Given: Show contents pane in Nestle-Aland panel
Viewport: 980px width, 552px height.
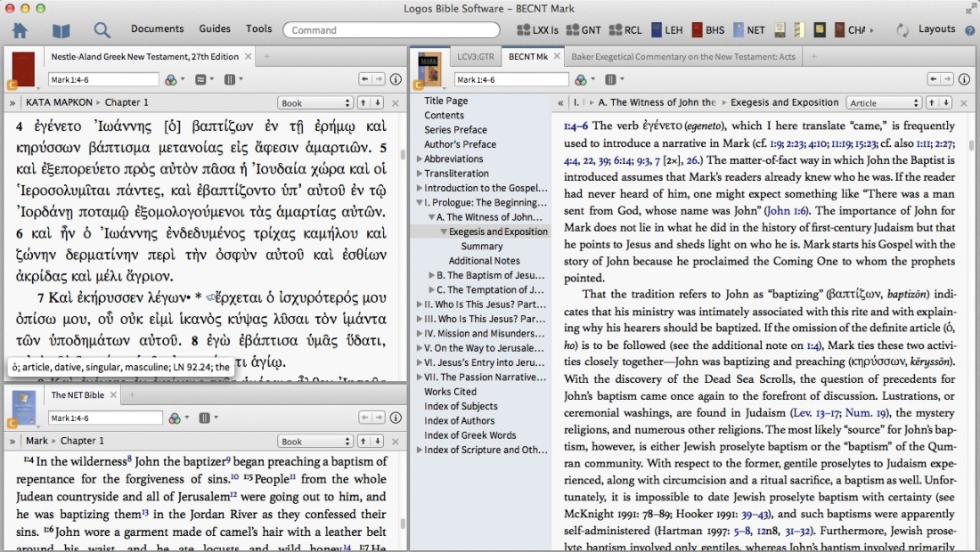Looking at the screenshot, I should (12, 102).
